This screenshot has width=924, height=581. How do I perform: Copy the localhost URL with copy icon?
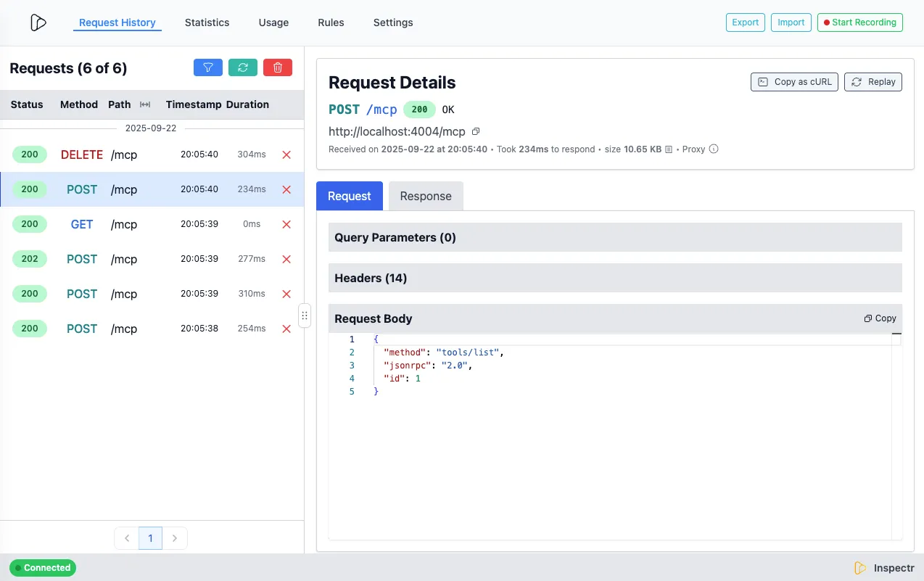tap(476, 132)
